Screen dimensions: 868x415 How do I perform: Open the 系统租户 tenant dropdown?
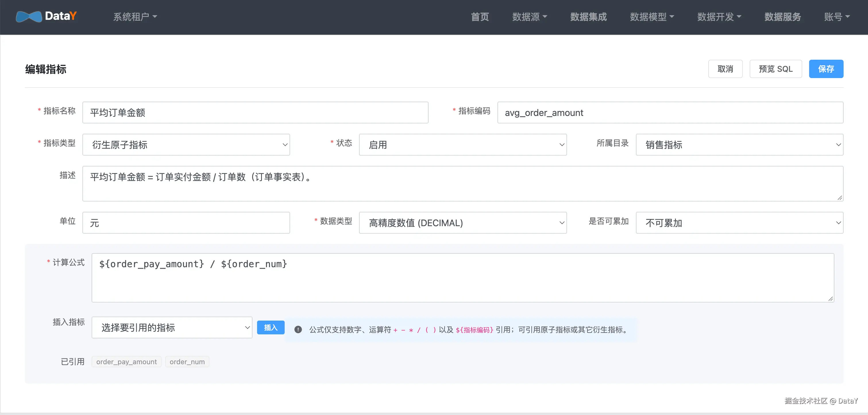tap(135, 16)
